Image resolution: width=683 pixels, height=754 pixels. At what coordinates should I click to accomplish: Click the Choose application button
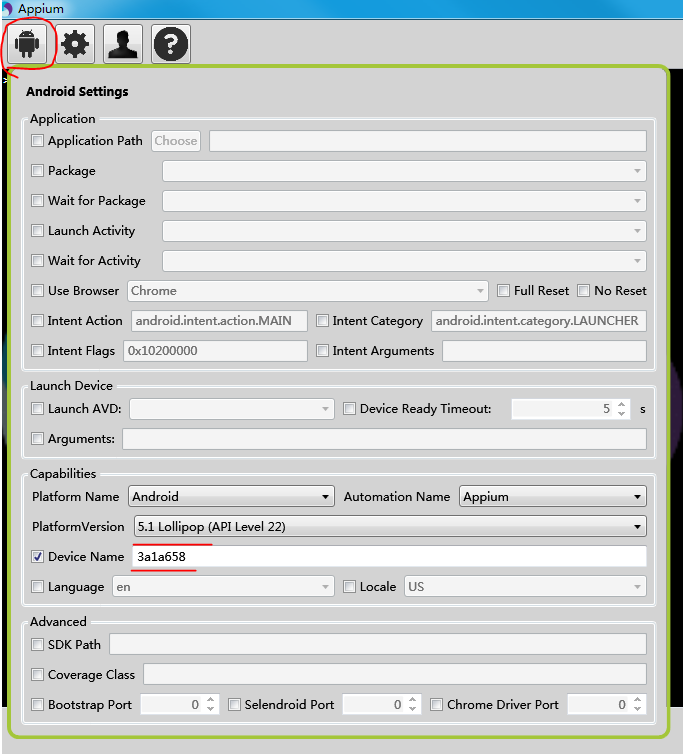tap(176, 141)
